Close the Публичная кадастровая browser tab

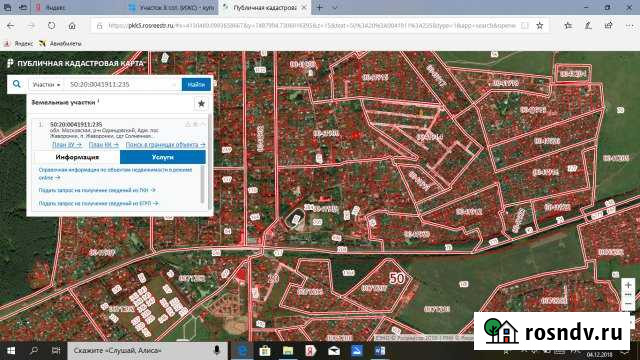[304, 8]
